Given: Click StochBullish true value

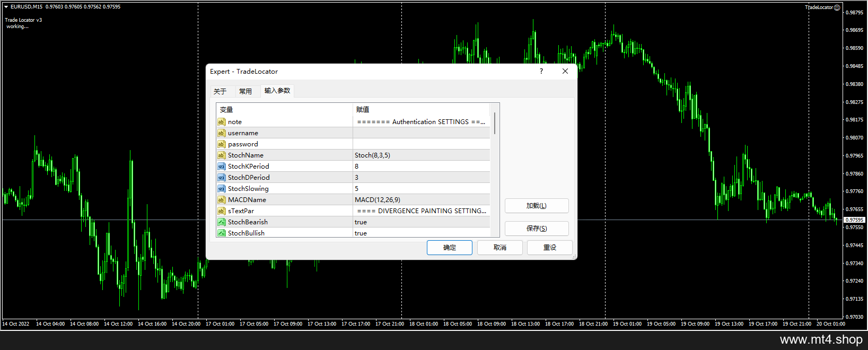Looking at the screenshot, I should [422, 233].
